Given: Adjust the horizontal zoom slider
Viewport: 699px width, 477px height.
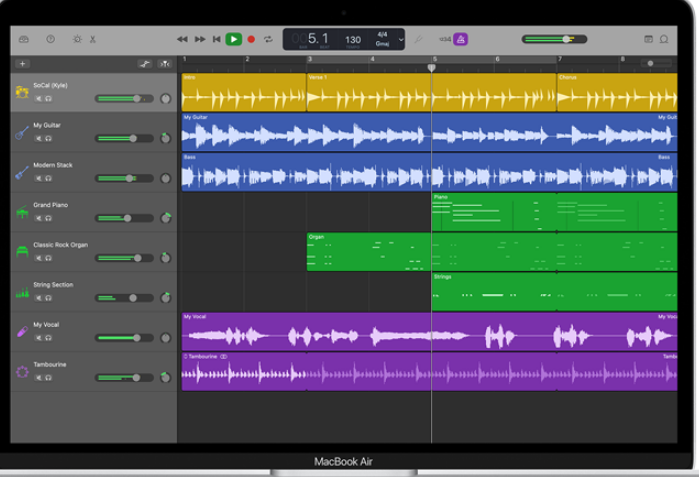Looking at the screenshot, I should coord(656,63).
